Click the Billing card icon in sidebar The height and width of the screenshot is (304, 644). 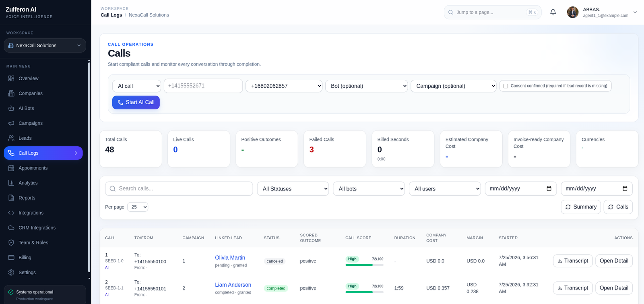click(11, 257)
